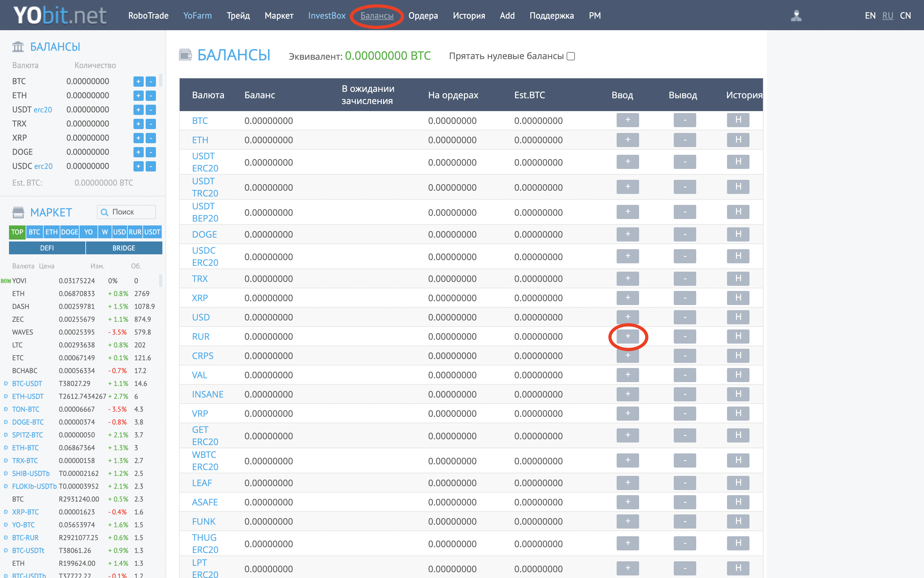Open the SHIB-USDTb market pair
The height and width of the screenshot is (578, 924).
31,473
